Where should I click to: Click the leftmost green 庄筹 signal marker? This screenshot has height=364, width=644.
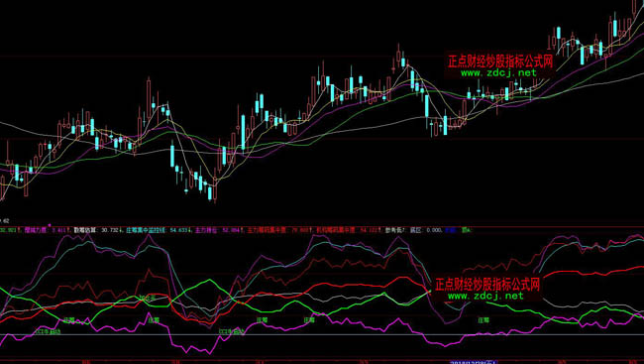pos(68,320)
